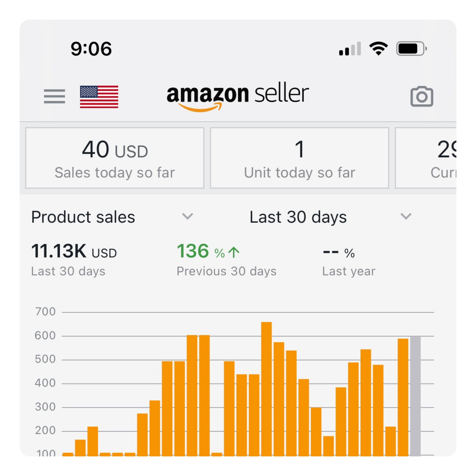This screenshot has width=476, height=476.
Task: Select the Last 30 days date range
Action: coord(298,217)
